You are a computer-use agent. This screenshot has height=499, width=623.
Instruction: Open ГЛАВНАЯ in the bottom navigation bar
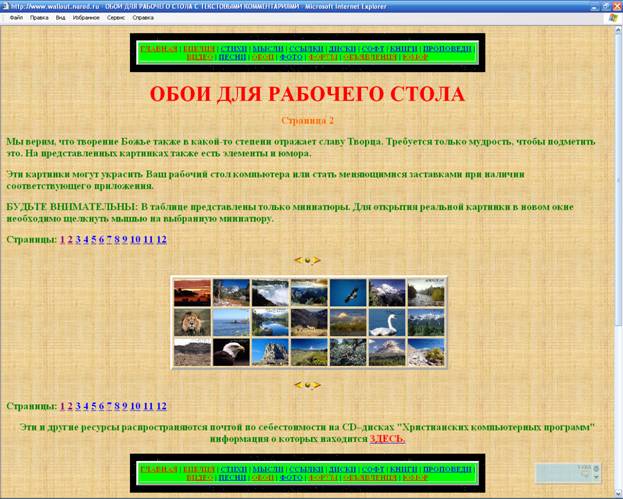(x=159, y=469)
